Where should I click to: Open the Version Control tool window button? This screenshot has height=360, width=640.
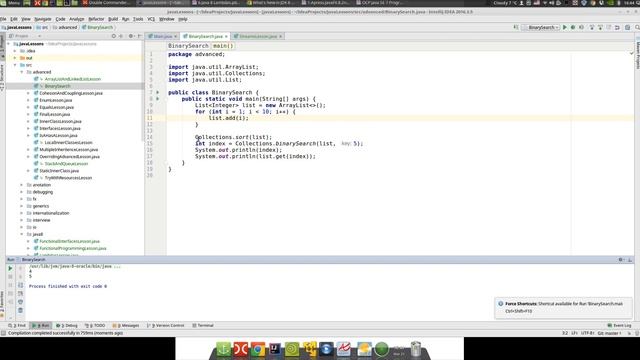tap(165, 326)
